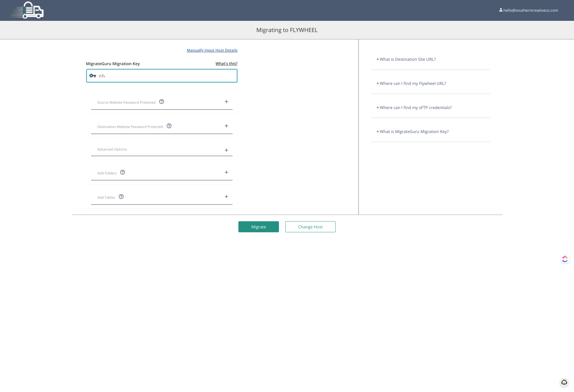The image size is (574, 392).
Task: Focus the MigrateGuru Migration Key input field
Action: pyautogui.click(x=162, y=76)
